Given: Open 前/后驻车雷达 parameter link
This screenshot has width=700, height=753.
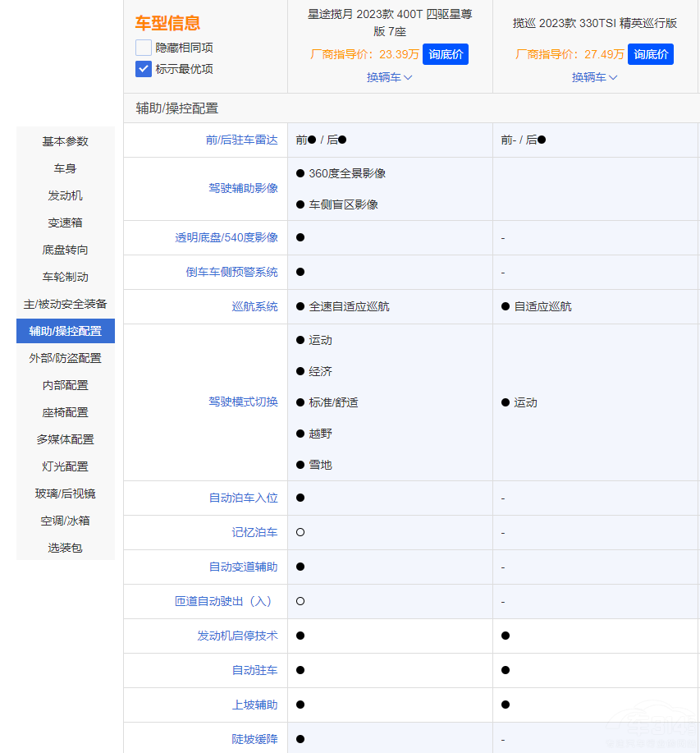Looking at the screenshot, I should coord(241,140).
